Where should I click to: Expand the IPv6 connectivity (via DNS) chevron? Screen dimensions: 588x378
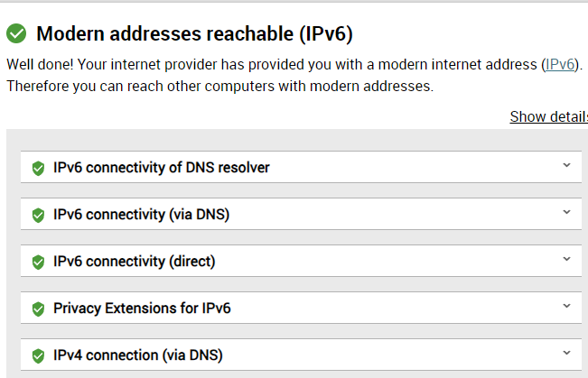click(x=566, y=212)
